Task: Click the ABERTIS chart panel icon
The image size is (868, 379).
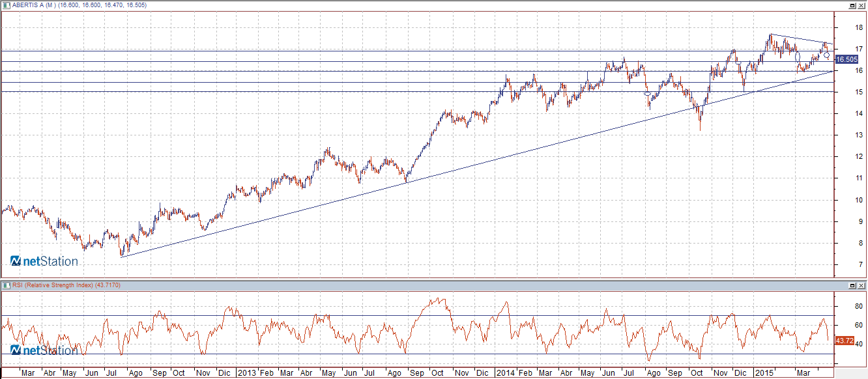Action: click(x=5, y=5)
